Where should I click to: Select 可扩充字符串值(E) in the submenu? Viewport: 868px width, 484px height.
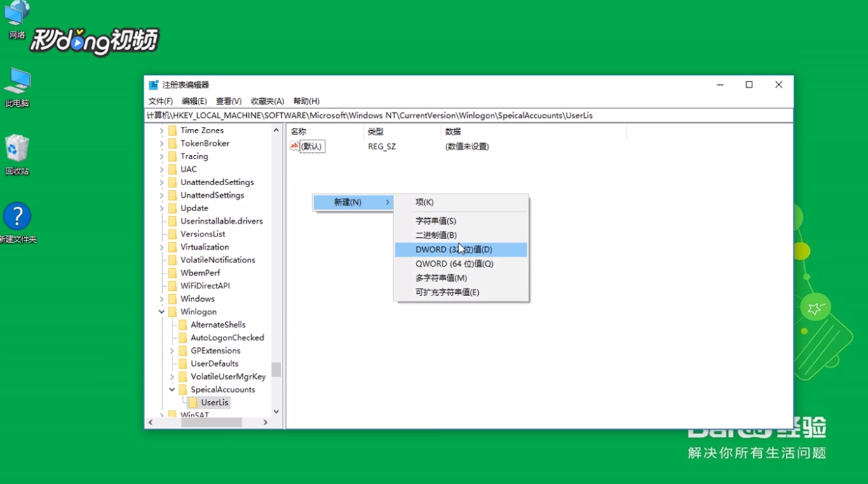coord(461,293)
